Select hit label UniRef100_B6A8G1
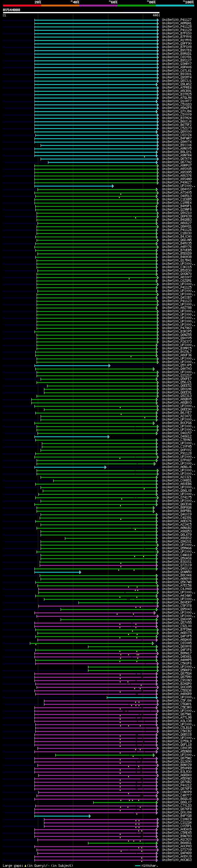Viewport: 197px width, 868px height. point(177,843)
